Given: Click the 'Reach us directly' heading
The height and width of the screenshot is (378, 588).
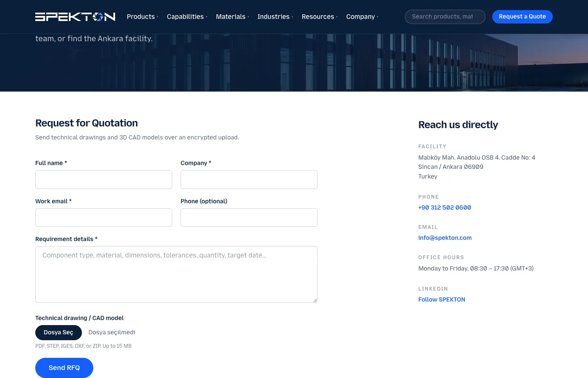Looking at the screenshot, I should point(458,125).
